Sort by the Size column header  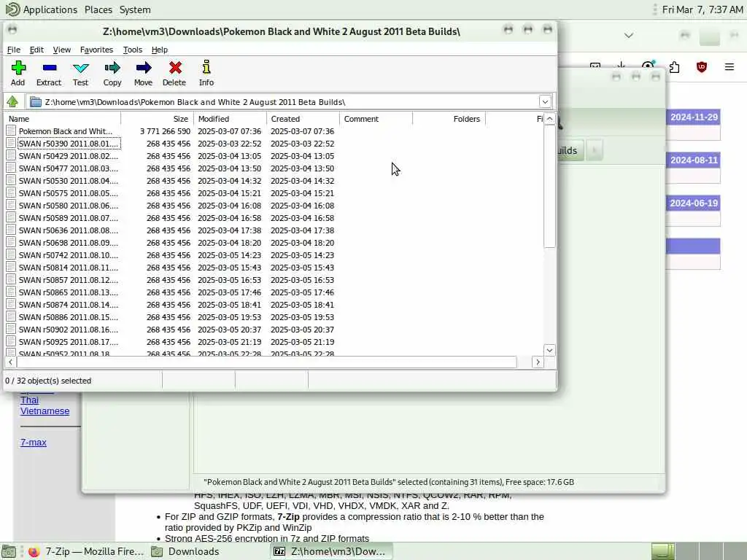pyautogui.click(x=158, y=119)
